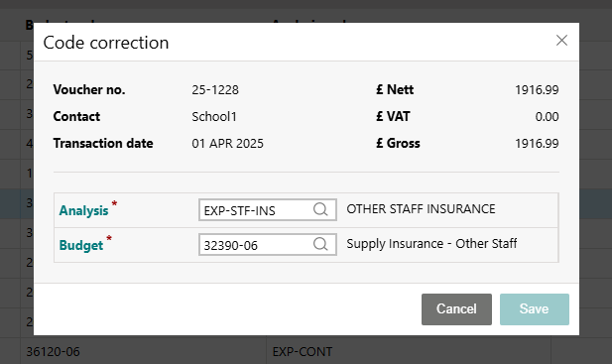Select contact value School1
This screenshot has height=364, width=612.
(214, 116)
